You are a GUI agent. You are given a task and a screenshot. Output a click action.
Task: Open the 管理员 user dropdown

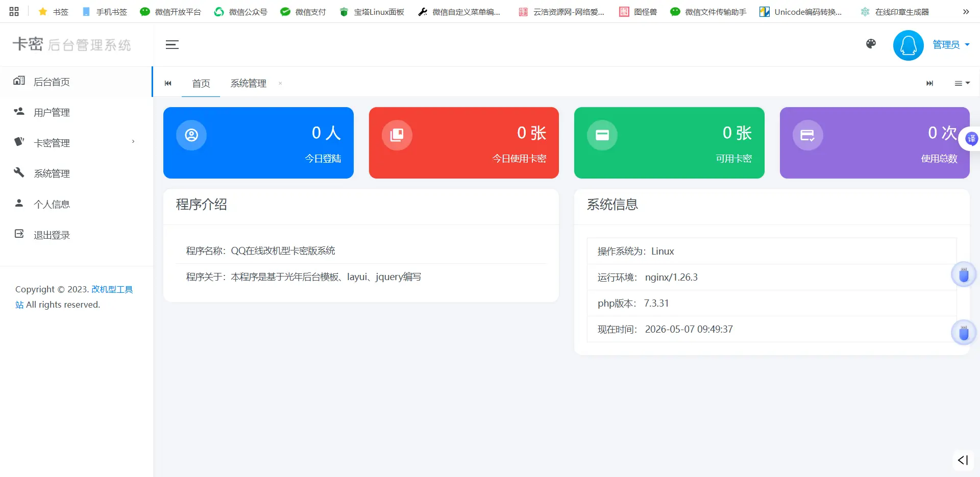(x=951, y=44)
